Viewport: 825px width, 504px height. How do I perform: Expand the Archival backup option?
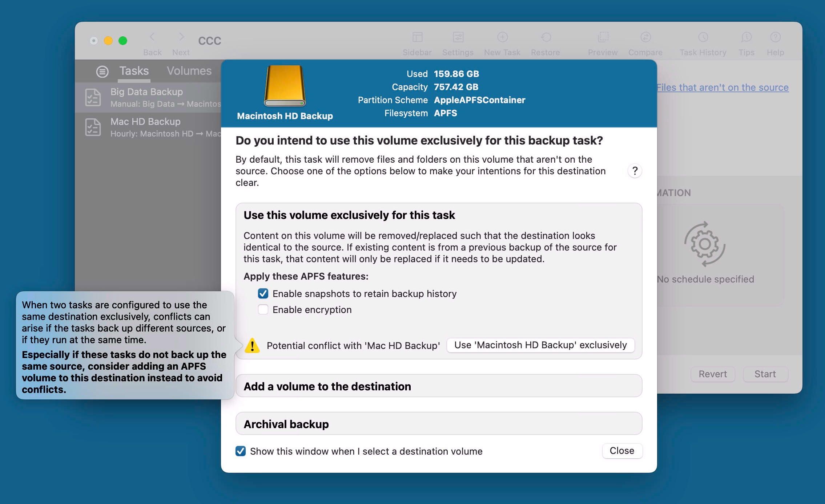pyautogui.click(x=439, y=424)
